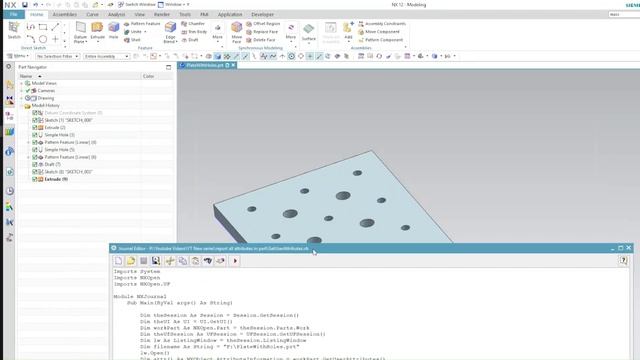The image size is (640, 360).
Task: Click Save As icon in Journal Editor
Action: pyautogui.click(x=156, y=261)
